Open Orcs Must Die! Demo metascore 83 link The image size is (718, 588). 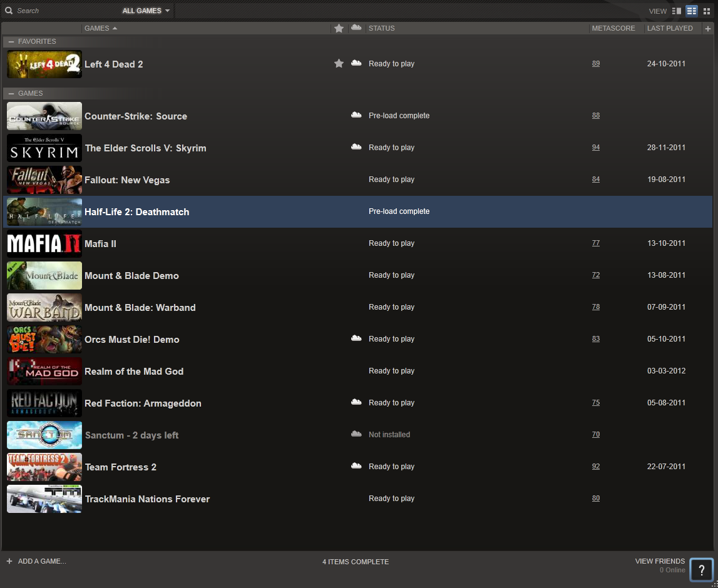pyautogui.click(x=596, y=338)
